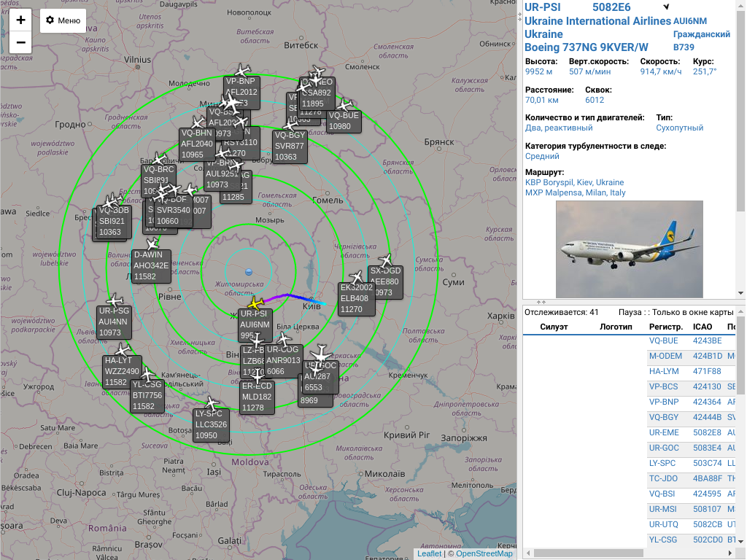Click the blue receiver location dot
The width and height of the screenshot is (747, 560).
pyautogui.click(x=249, y=272)
